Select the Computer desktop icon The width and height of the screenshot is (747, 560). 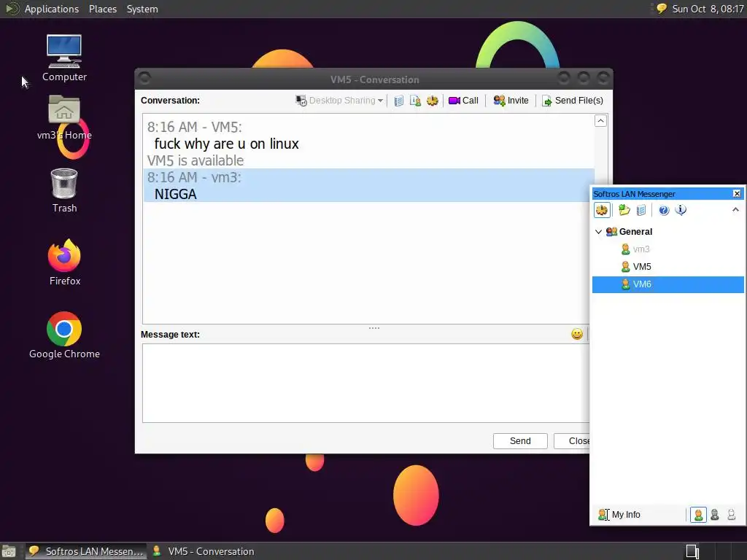64,58
